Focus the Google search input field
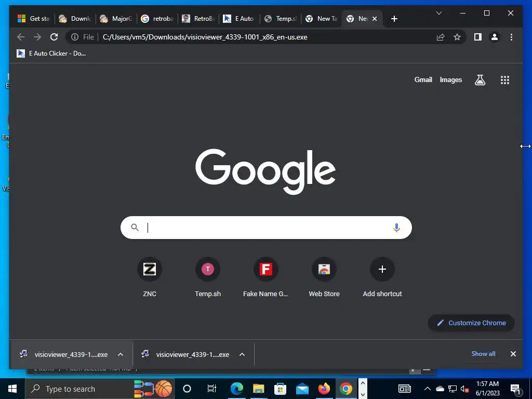The image size is (532, 399). [266, 228]
